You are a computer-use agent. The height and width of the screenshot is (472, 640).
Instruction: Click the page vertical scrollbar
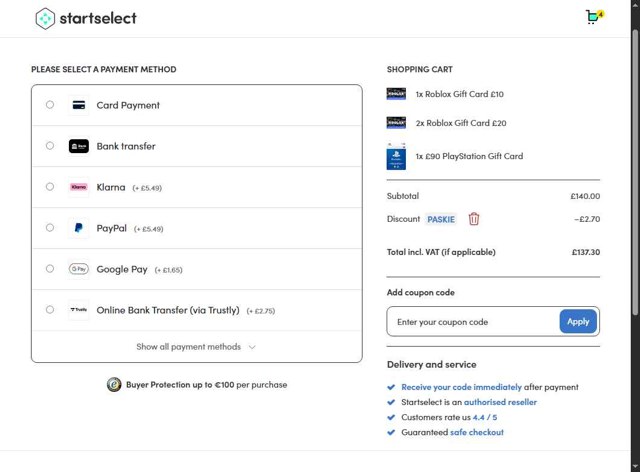[x=635, y=171]
